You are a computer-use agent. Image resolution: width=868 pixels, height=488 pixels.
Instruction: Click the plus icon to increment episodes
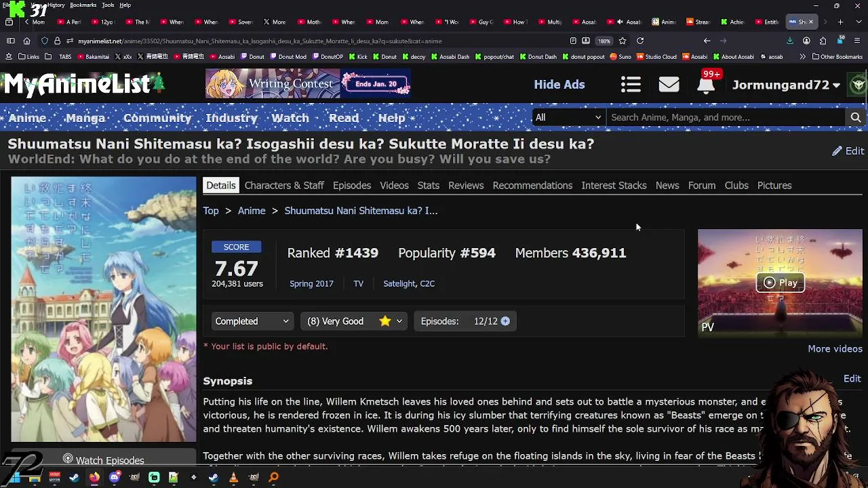505,321
